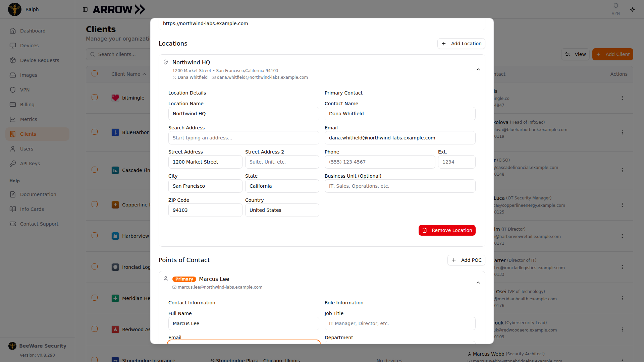Click the Business Unit field

[400, 186]
